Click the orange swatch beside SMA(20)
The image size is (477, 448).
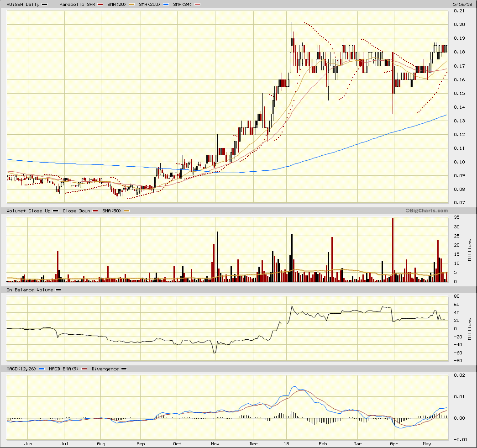coord(132,5)
